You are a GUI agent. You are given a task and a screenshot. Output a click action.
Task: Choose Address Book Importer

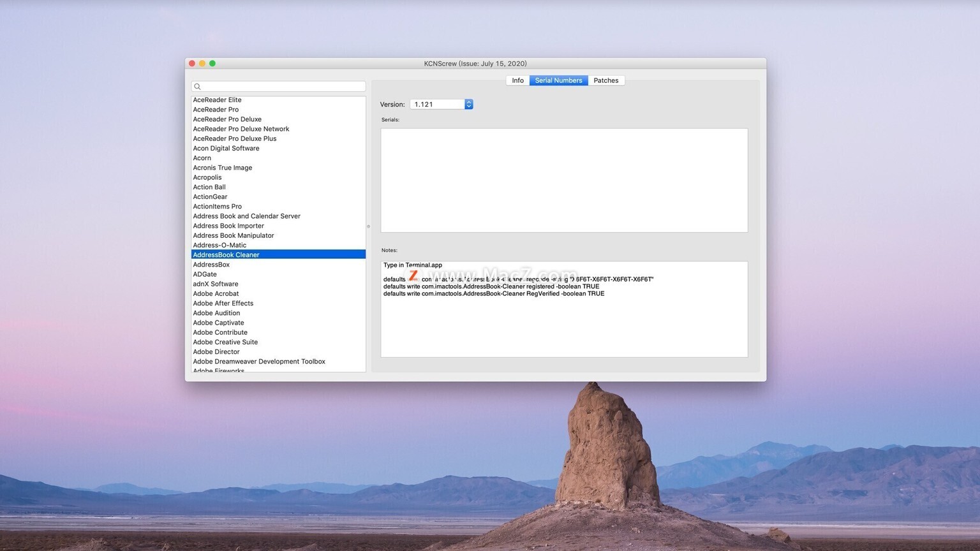coord(278,226)
